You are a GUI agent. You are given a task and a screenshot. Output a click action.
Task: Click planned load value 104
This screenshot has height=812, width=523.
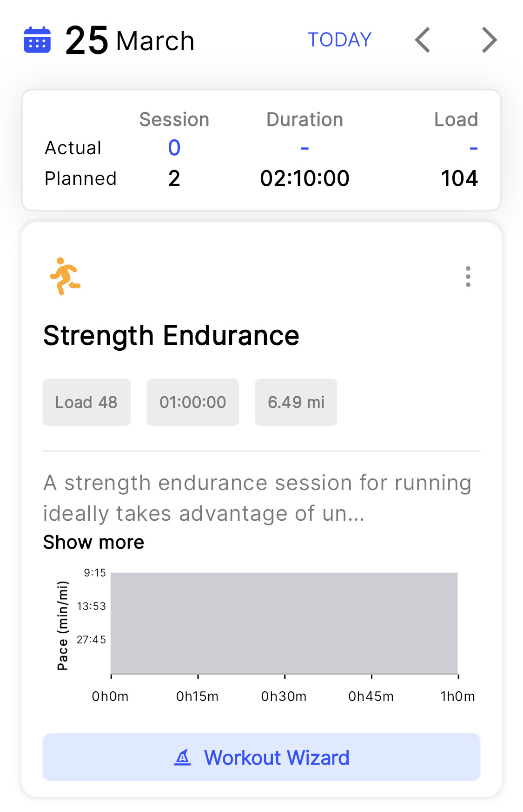point(459,178)
